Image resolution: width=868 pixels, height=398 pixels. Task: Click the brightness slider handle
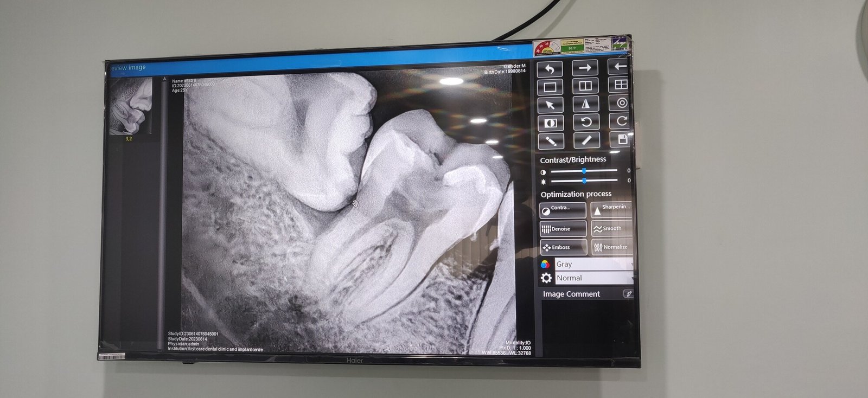[x=584, y=181]
